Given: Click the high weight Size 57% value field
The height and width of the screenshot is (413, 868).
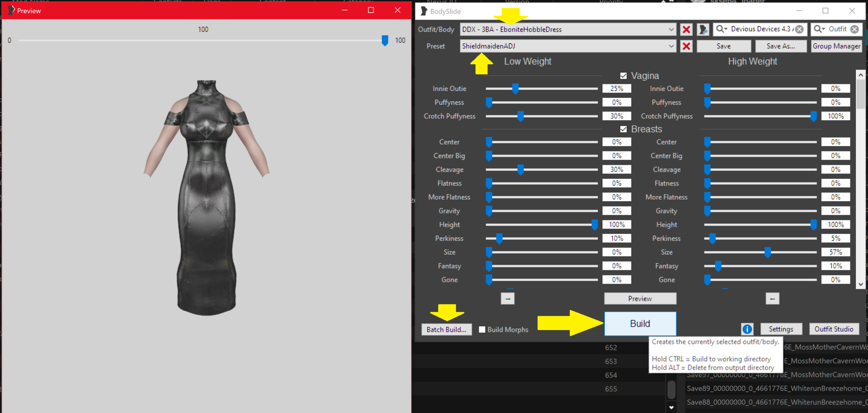Looking at the screenshot, I should point(835,253).
